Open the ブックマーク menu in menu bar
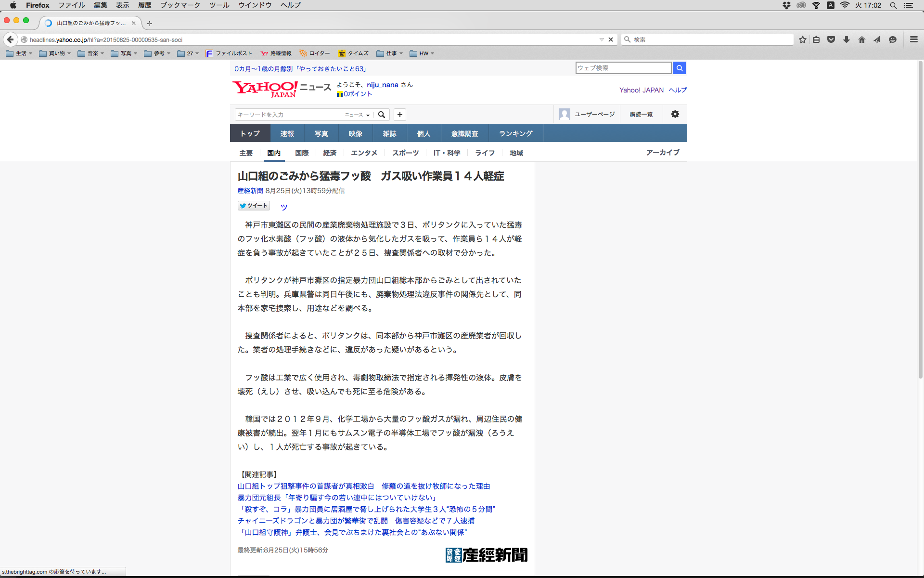The height and width of the screenshot is (578, 924). 180,5
